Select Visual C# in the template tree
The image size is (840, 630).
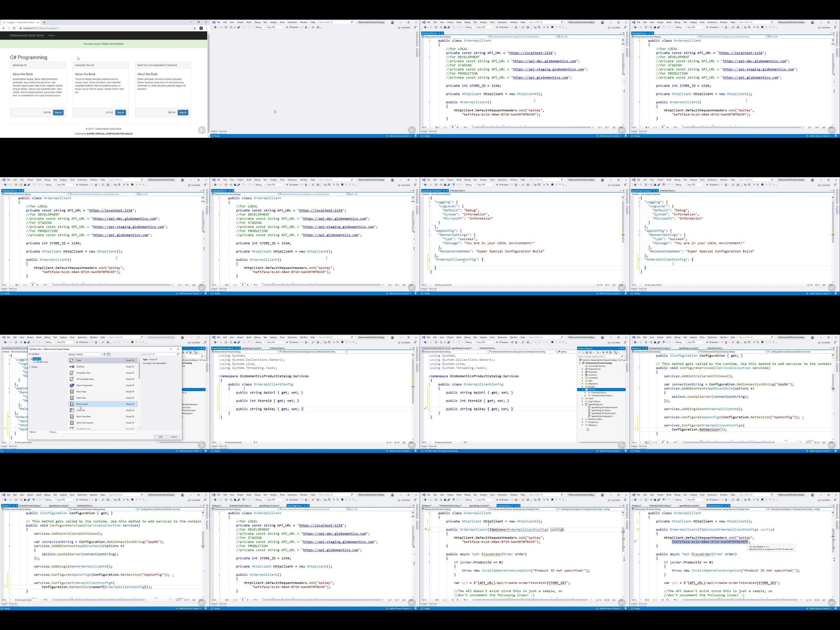37,359
